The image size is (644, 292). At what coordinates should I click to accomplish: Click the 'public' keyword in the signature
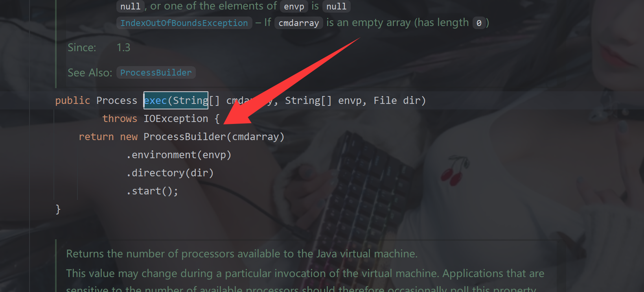pos(73,101)
